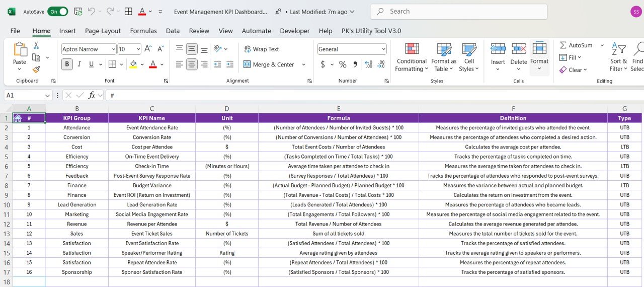Click the Save icon in title bar

pyautogui.click(x=78, y=11)
